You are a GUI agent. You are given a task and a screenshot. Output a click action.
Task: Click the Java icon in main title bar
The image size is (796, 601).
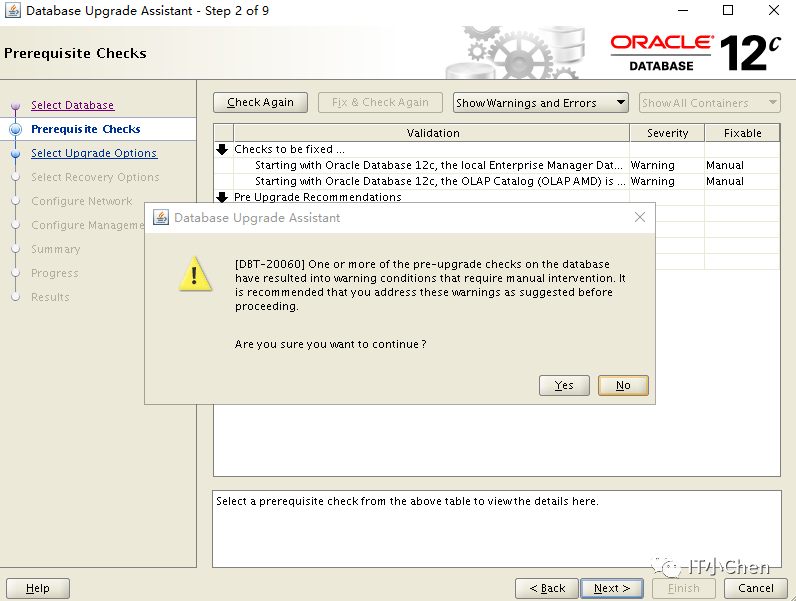coord(13,10)
